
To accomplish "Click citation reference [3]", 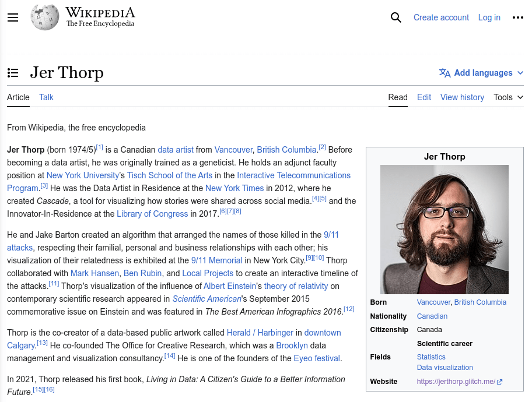I will coord(44,186).
